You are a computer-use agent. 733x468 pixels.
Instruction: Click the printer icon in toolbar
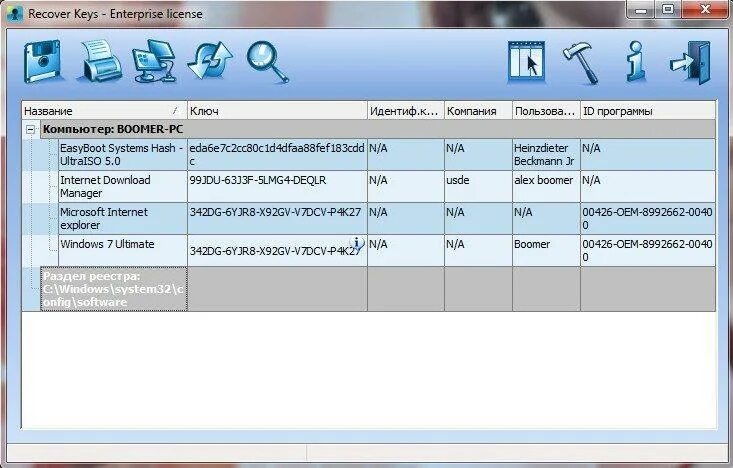pos(100,62)
